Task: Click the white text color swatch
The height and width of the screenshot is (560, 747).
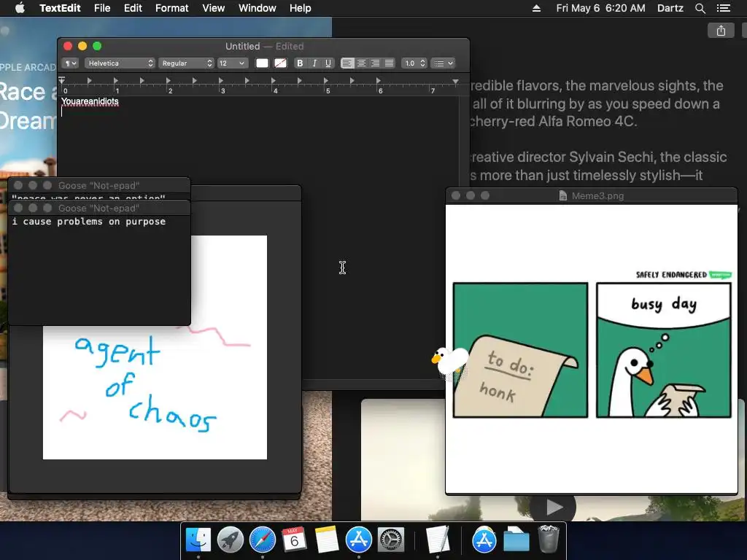Action: (x=262, y=63)
